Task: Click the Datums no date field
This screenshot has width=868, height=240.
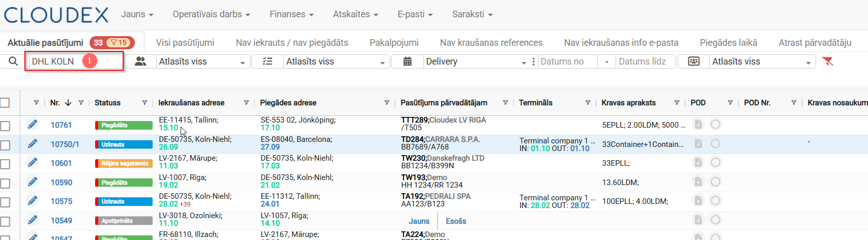Action: [566, 62]
